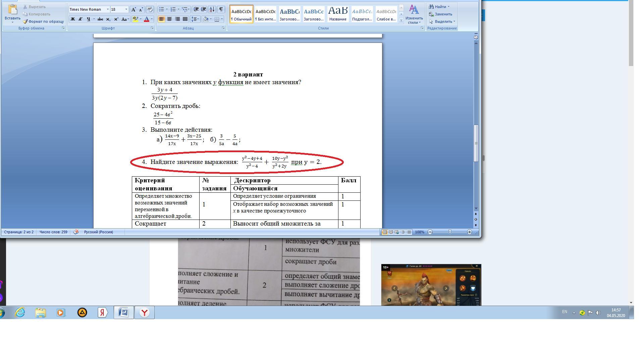644x362 pixels.
Task: Expand font color dropdown arrow
Action: (152, 19)
